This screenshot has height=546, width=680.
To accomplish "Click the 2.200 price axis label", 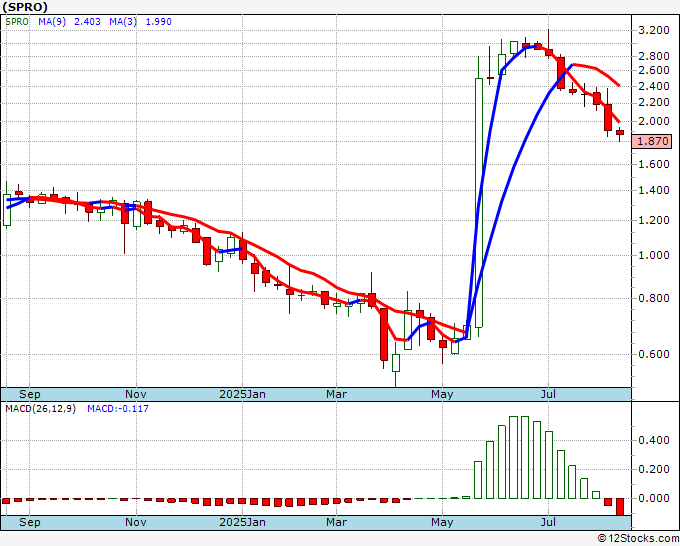I will pos(654,102).
